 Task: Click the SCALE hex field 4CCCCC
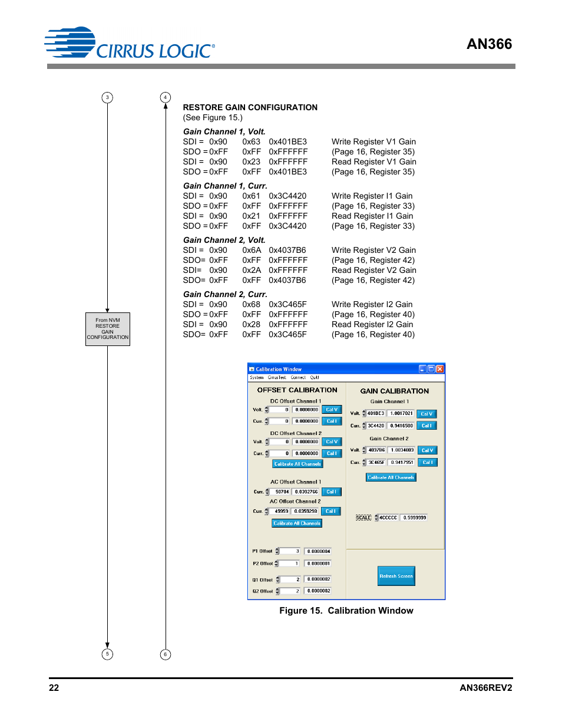389,518
